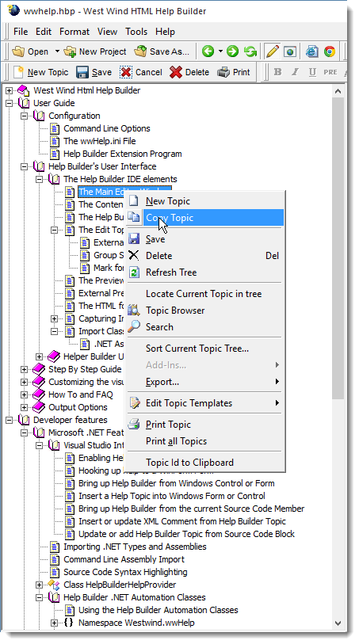The height and width of the screenshot is (644, 359).
Task: Collapse the Help Builder's User Interface node
Action: point(25,167)
